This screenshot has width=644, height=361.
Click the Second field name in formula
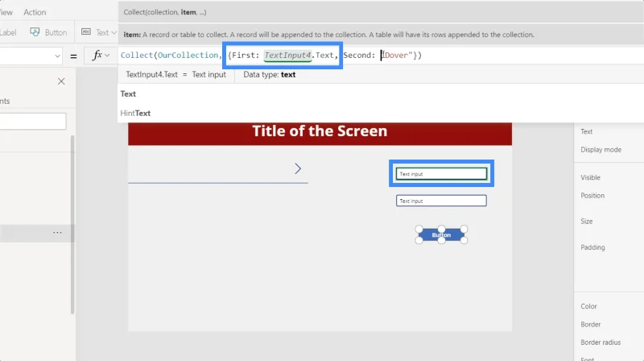point(357,55)
